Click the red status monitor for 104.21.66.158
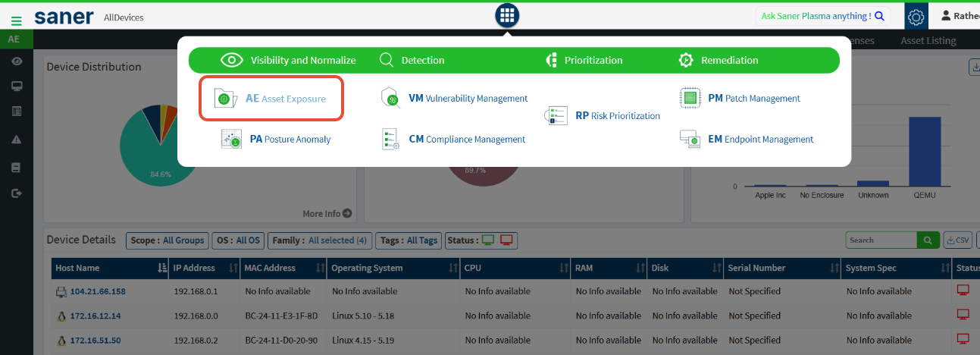Viewport: 980px width, 355px height. pyautogui.click(x=963, y=291)
